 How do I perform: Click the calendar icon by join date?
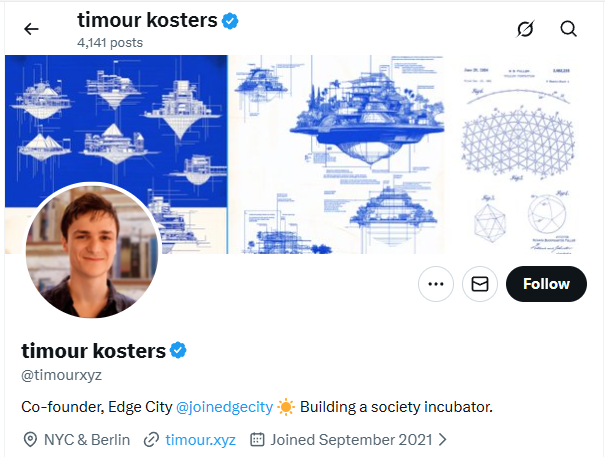pos(256,439)
